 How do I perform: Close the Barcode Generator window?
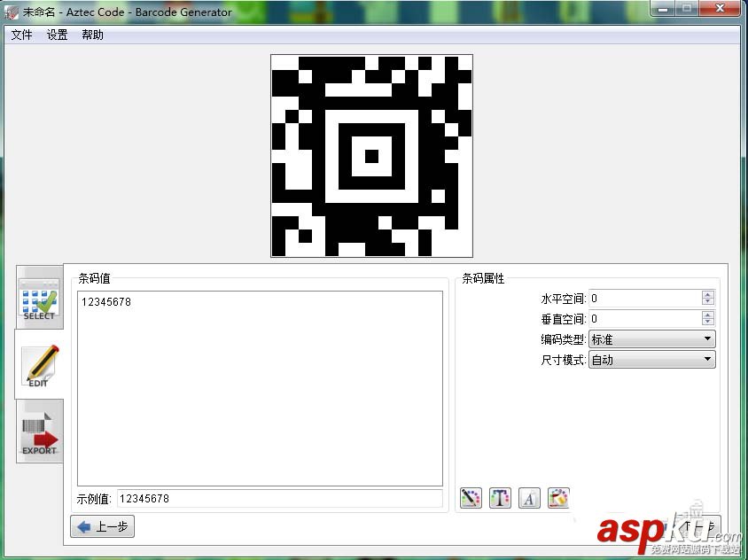(x=721, y=9)
